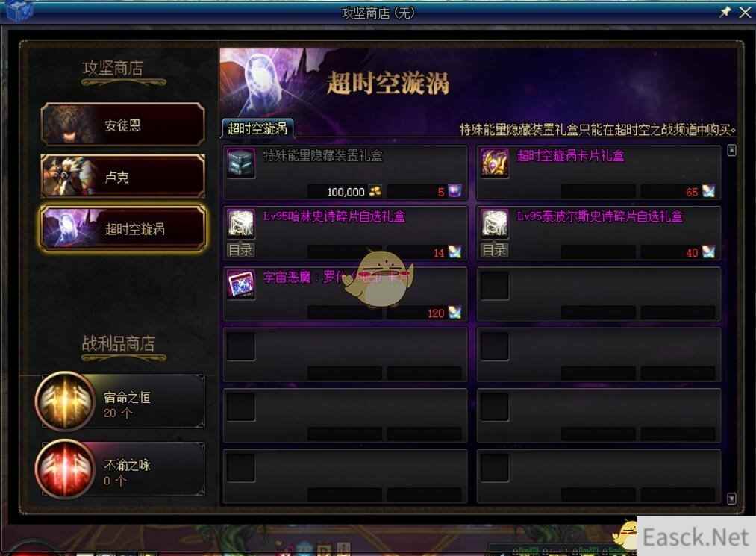Click the 宿命之恒 golden orb icon
This screenshot has width=756, height=556.
pyautogui.click(x=65, y=400)
